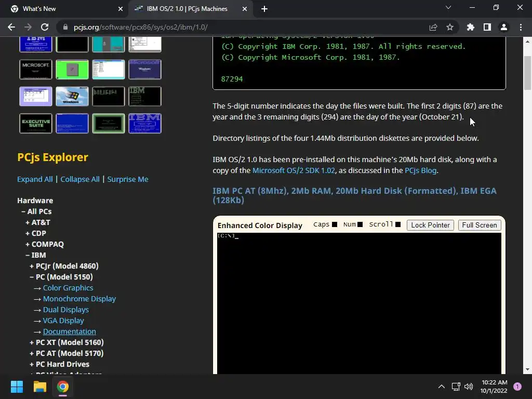Collapse the All PCs tree node
This screenshot has height=399, width=532.
37,211
